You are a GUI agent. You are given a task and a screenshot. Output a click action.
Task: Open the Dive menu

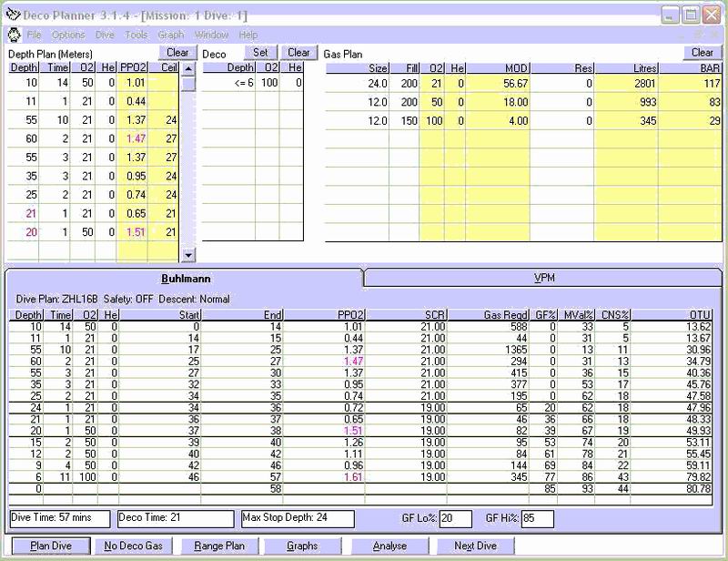(x=105, y=35)
